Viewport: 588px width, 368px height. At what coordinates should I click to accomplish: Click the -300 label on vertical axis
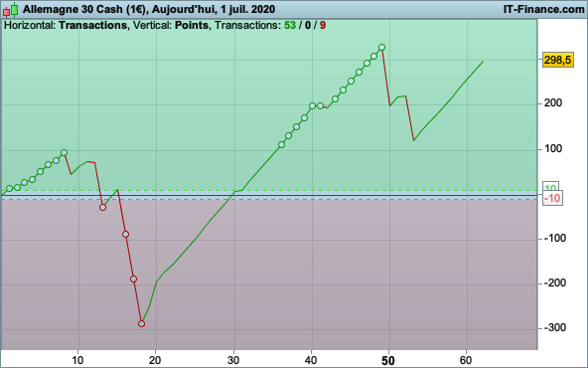coord(554,328)
